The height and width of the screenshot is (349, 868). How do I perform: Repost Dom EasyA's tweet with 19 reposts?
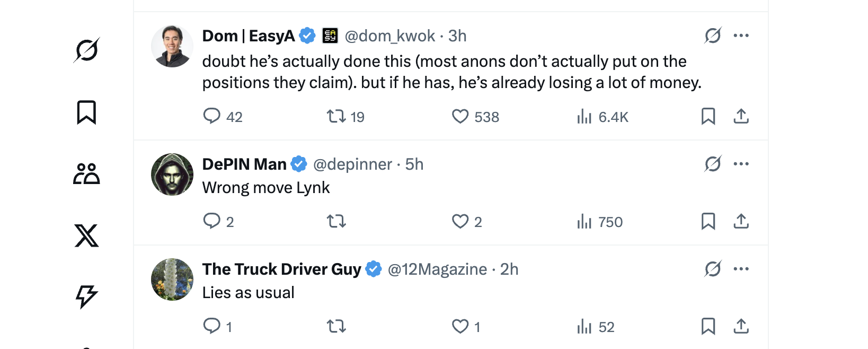(336, 116)
